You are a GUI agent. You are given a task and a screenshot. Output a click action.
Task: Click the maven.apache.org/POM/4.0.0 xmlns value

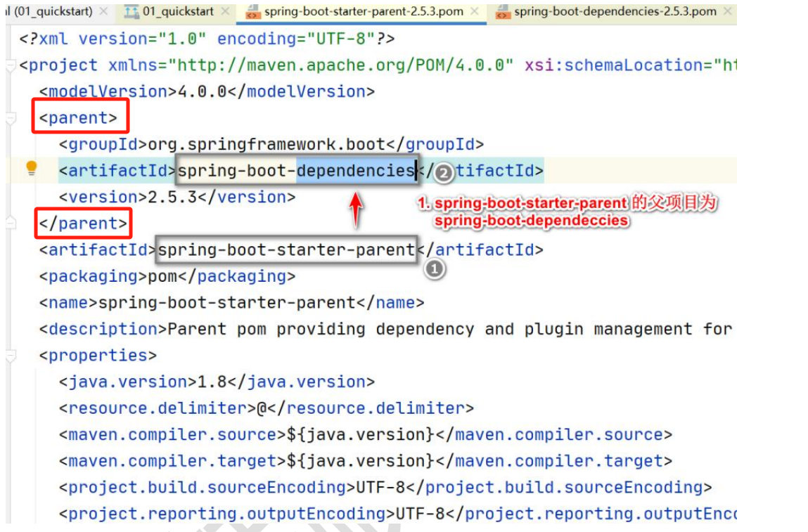tap(340, 65)
